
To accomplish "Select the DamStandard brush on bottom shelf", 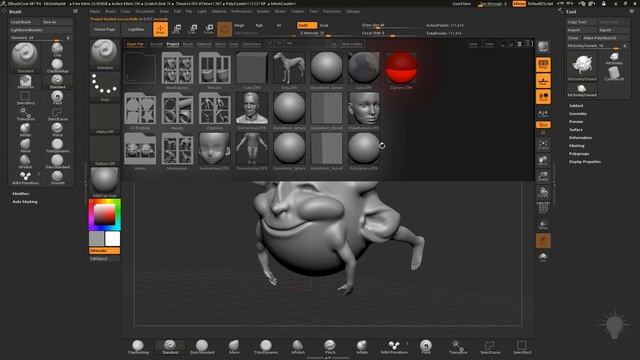I will (202, 347).
